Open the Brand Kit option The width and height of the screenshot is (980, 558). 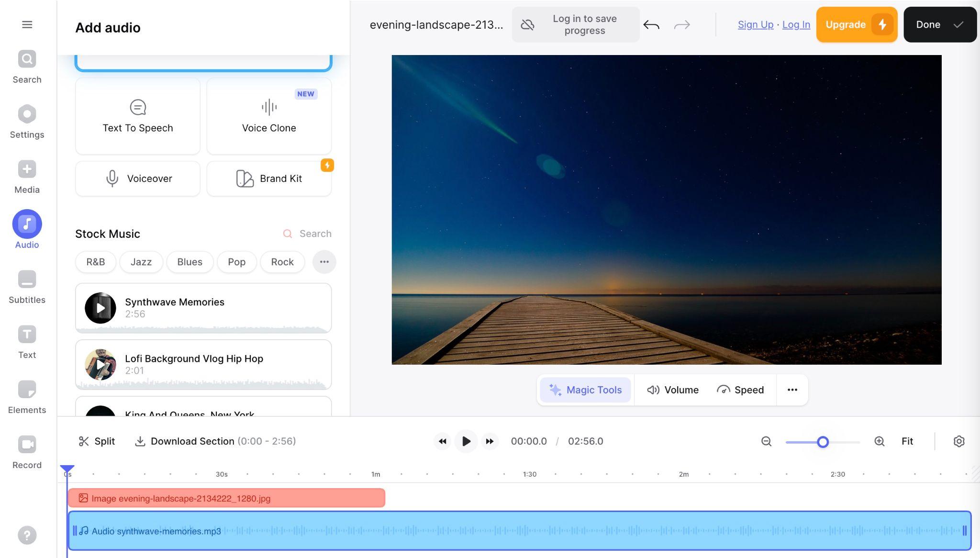point(269,179)
